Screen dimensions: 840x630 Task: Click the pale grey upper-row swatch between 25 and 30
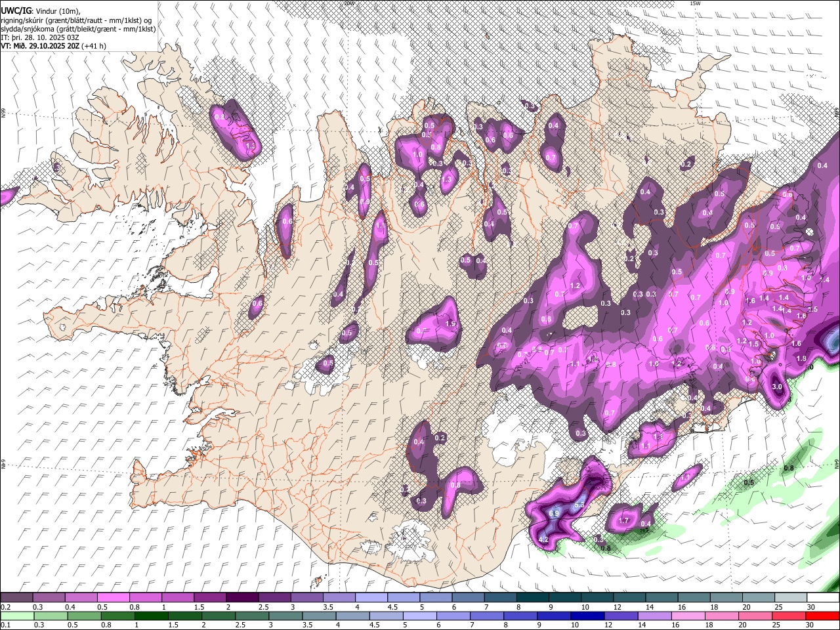[x=791, y=598]
